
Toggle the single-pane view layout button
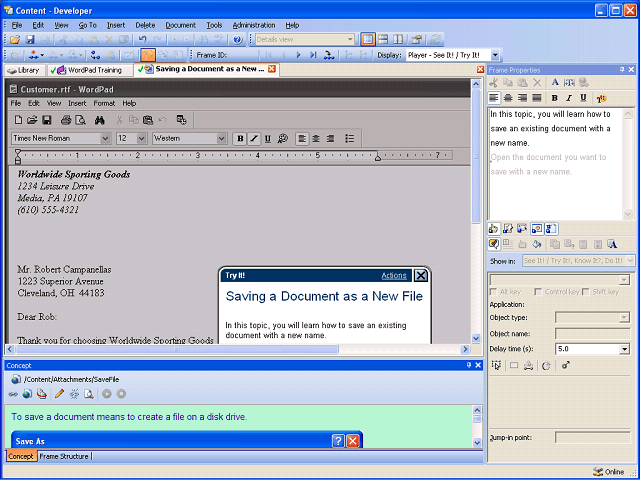(368, 40)
